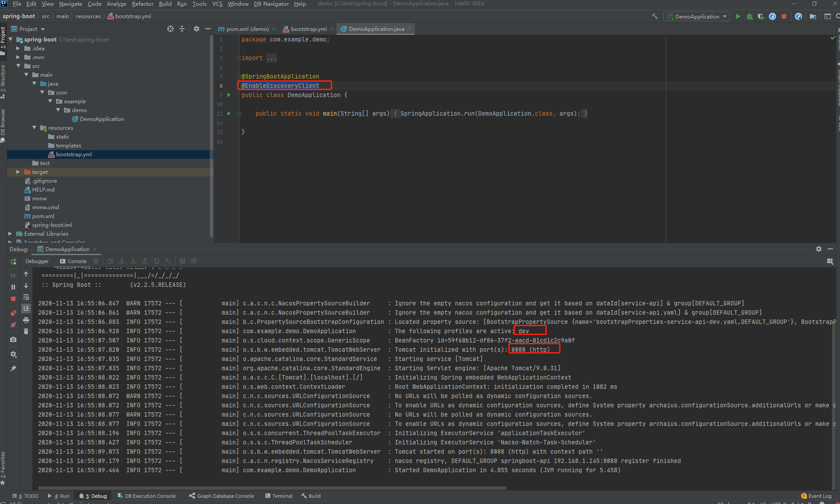Click the console horizontal scrollbar
The height and width of the screenshot is (504, 840).
(272, 488)
